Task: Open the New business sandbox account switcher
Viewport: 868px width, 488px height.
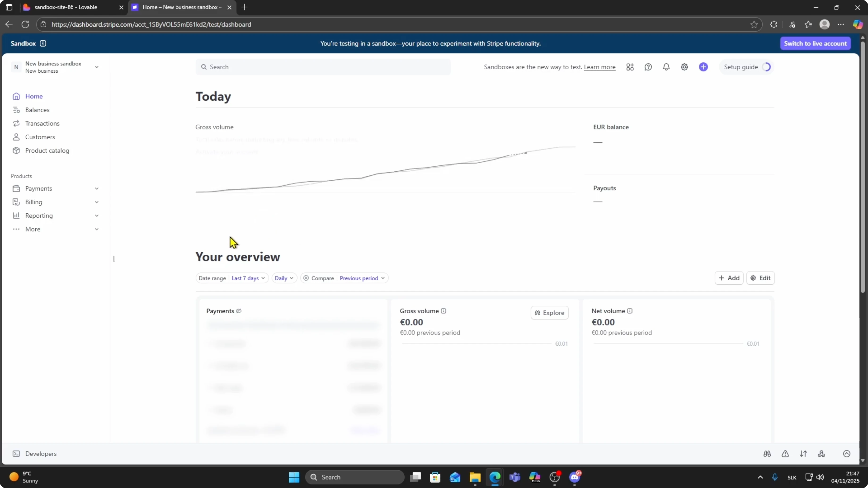Action: click(56, 67)
